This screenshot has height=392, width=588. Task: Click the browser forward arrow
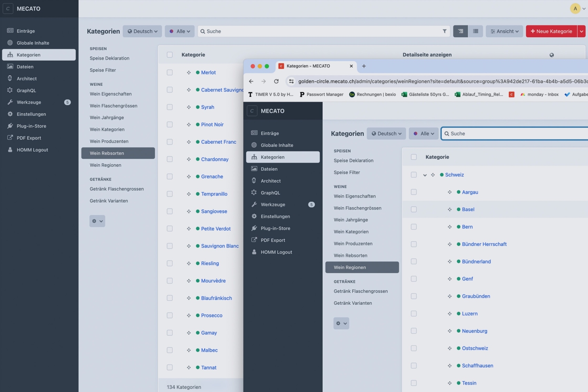pos(264,81)
